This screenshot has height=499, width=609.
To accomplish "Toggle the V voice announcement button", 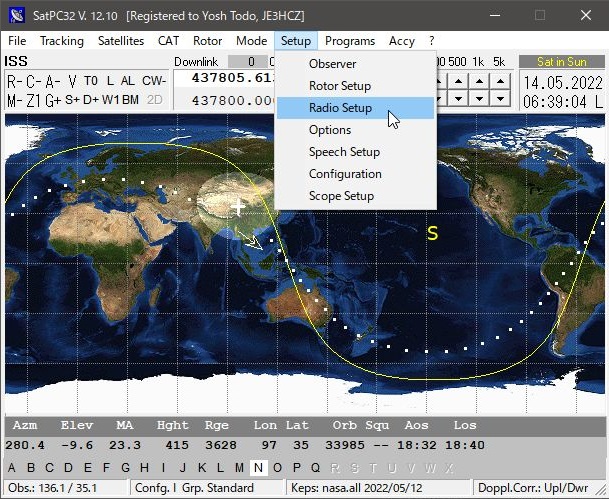I will 71,80.
